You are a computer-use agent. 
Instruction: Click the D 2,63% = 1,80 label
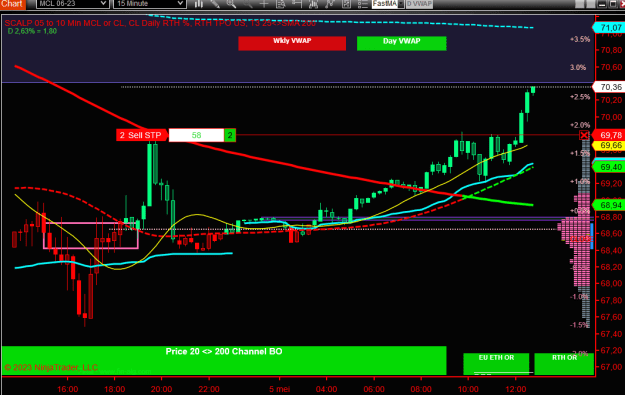[32, 31]
